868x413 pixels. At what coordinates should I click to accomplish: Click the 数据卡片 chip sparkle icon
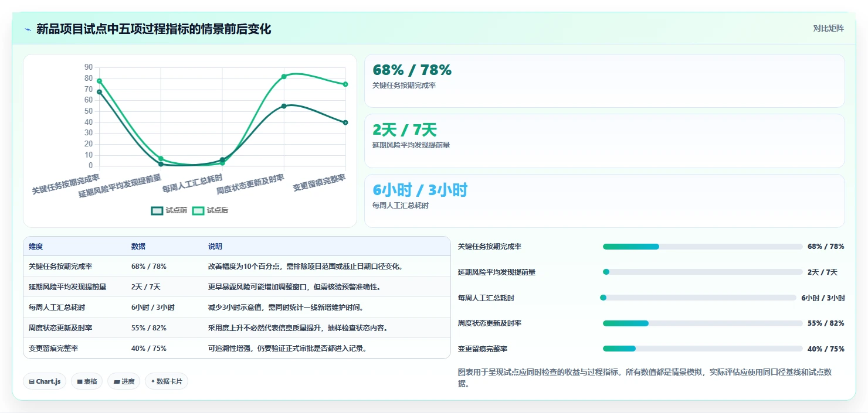click(152, 381)
